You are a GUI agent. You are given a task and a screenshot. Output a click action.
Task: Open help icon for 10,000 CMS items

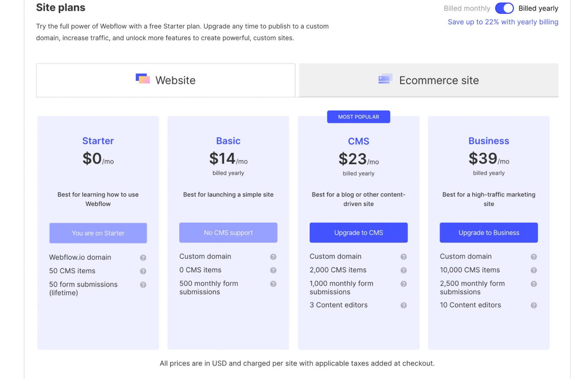tap(534, 270)
